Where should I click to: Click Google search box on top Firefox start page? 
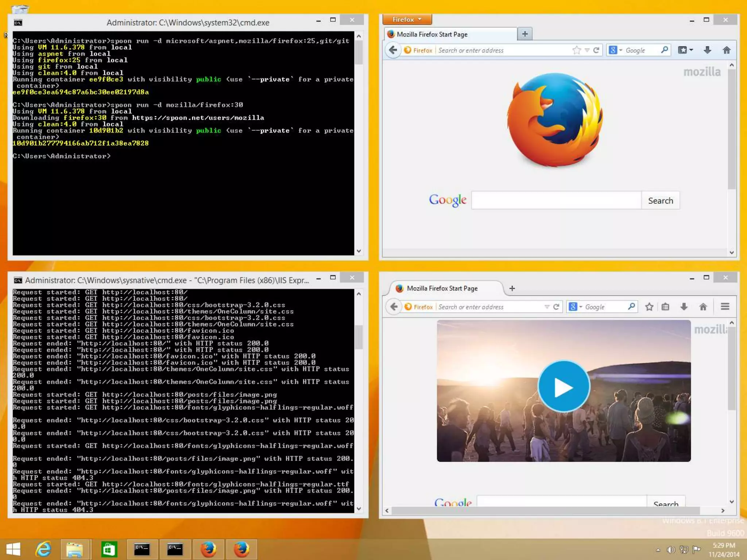click(x=556, y=200)
